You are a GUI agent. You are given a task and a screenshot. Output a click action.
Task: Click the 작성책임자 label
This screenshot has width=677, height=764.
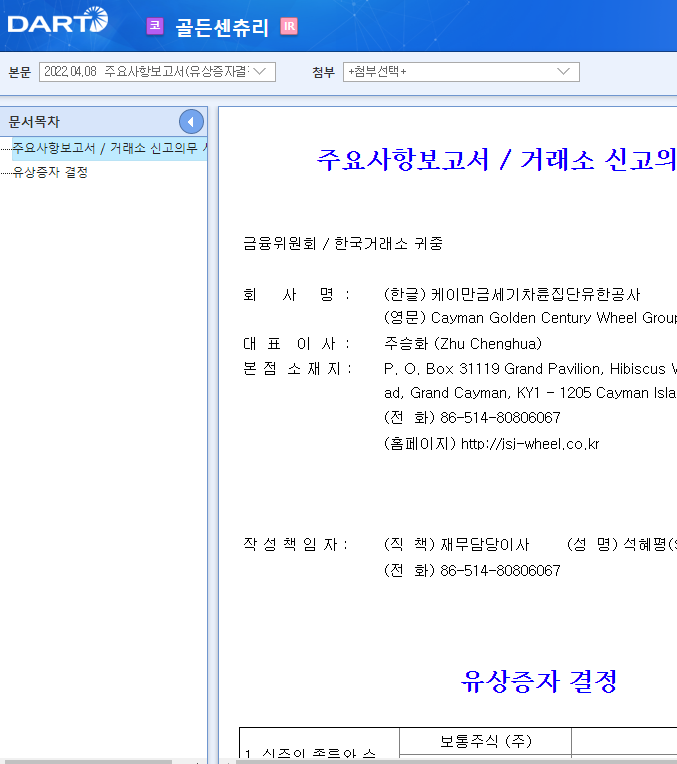(x=296, y=544)
